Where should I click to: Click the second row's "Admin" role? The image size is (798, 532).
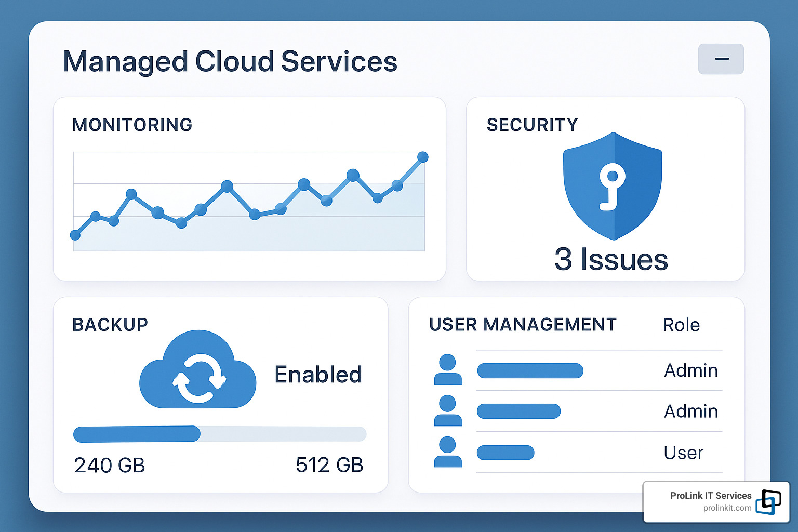[691, 411]
